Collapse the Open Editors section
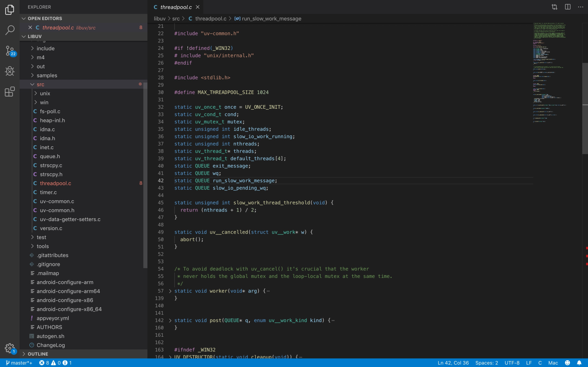 pyautogui.click(x=83, y=18)
